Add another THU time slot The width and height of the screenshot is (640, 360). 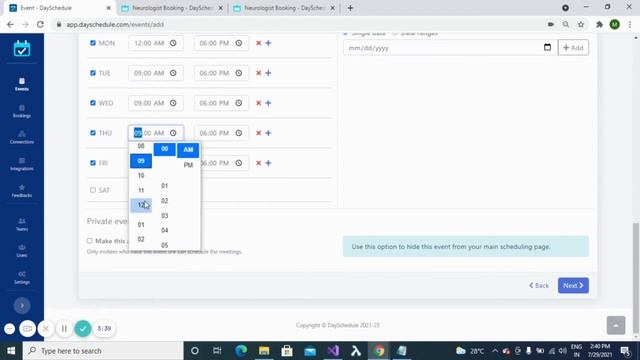pos(268,133)
